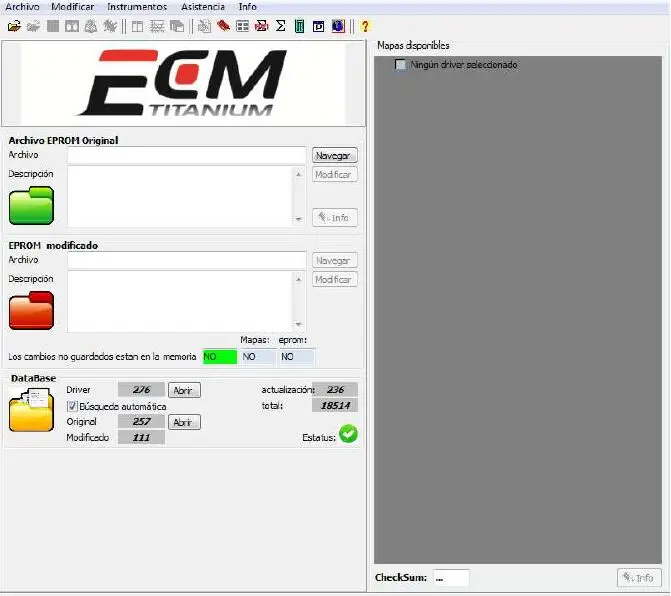Click the greyed tools toolbar icon
This screenshot has height=596, width=671.
[x=110, y=27]
